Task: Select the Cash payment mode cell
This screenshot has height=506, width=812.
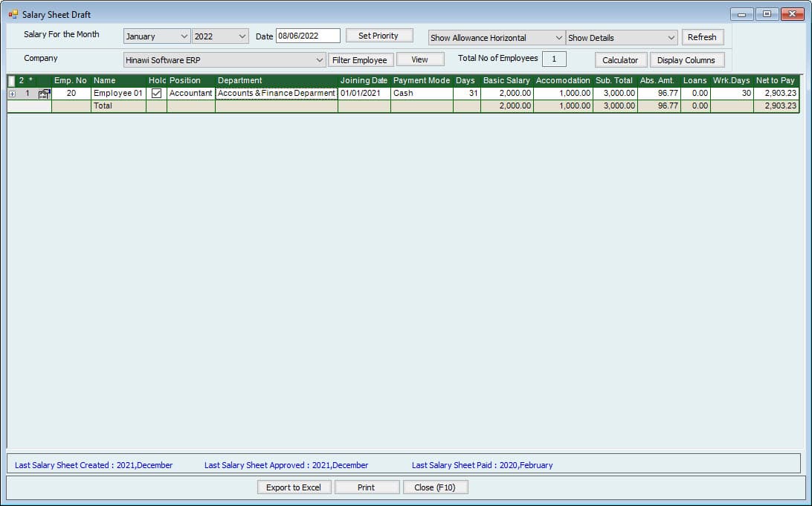Action: [422, 94]
